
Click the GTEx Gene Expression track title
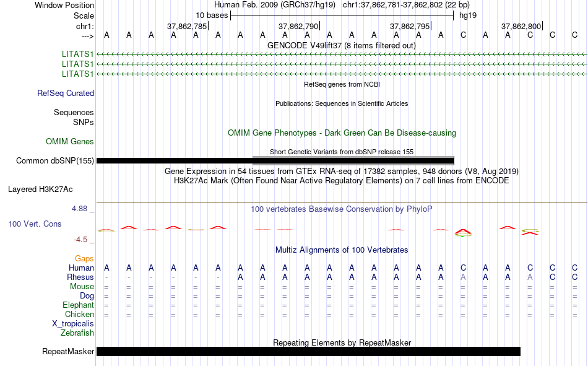342,171
